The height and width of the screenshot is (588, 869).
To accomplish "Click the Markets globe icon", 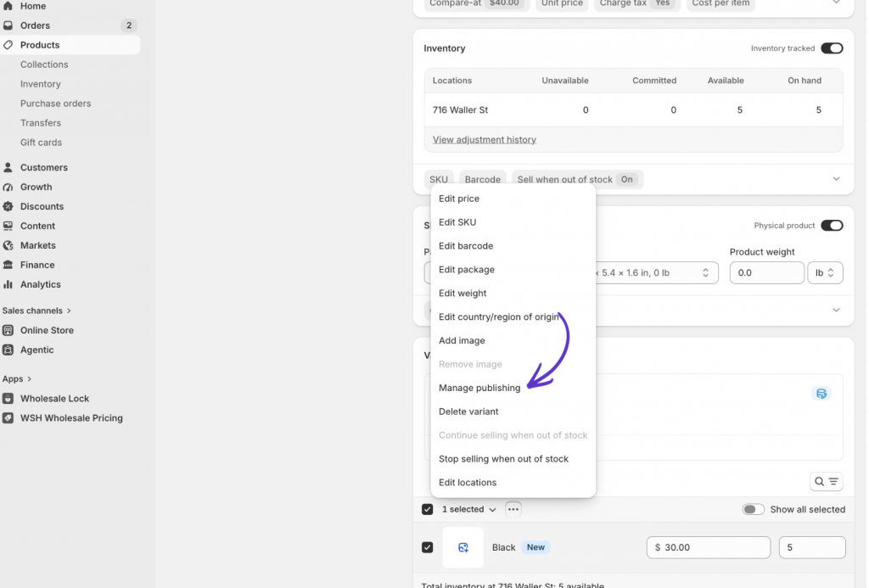I will (x=8, y=245).
